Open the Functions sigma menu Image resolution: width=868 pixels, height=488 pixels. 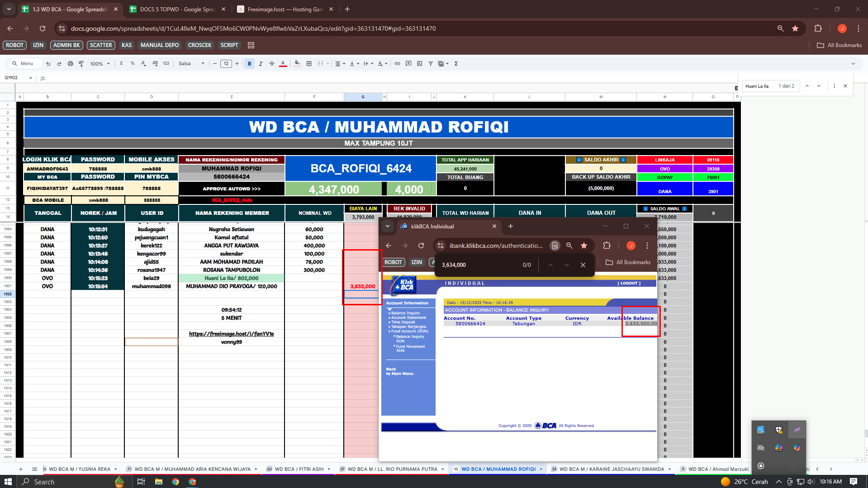pos(456,64)
